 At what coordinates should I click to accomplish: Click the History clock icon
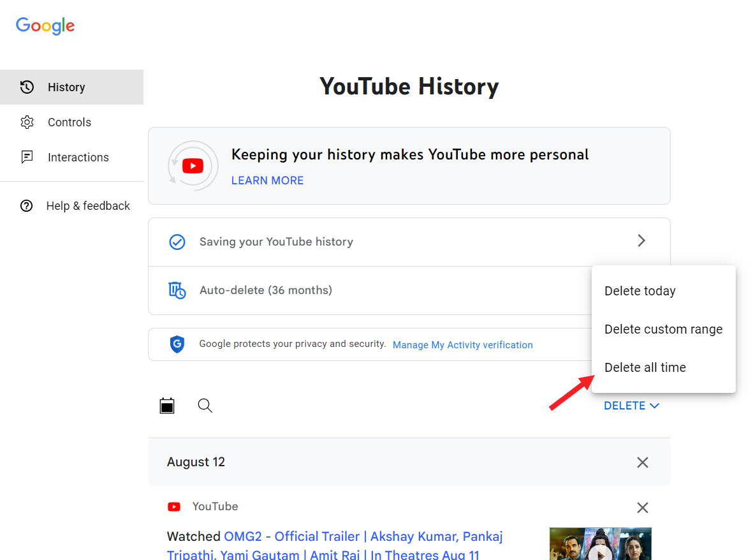coord(27,87)
